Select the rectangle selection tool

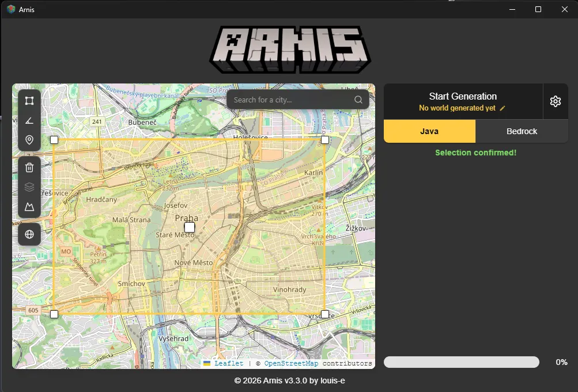29,101
